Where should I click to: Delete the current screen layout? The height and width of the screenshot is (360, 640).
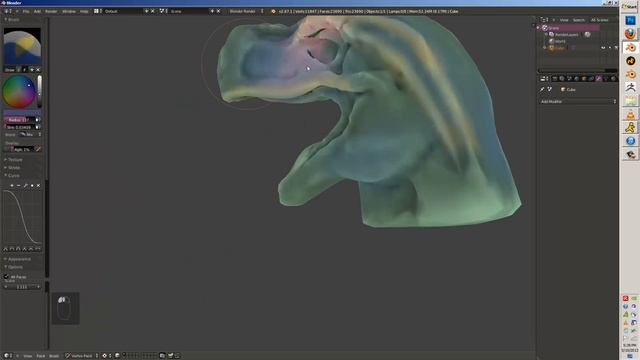click(153, 11)
